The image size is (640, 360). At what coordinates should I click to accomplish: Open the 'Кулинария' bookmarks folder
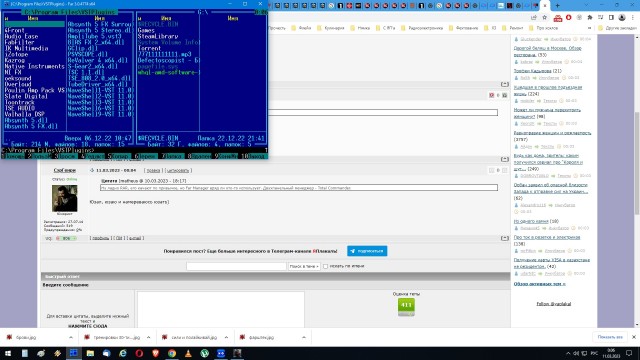click(331, 28)
